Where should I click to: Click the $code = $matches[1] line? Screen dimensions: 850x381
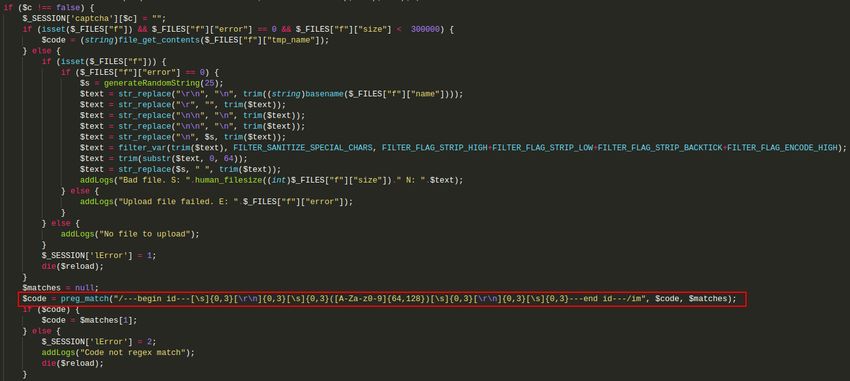pos(89,320)
